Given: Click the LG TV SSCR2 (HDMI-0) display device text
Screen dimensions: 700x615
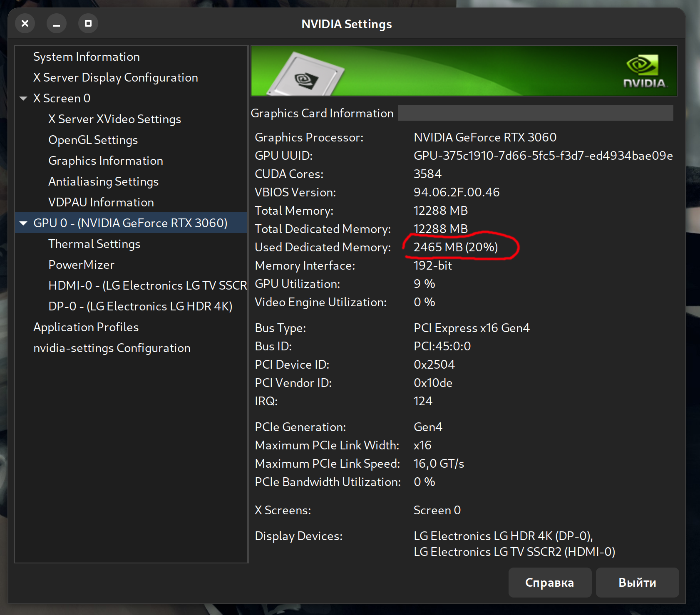Looking at the screenshot, I should (514, 552).
